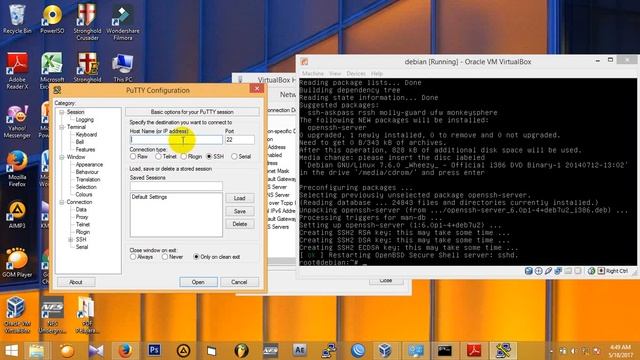Open This PC desktop icon
The width and height of the screenshot is (640, 360).
[x=122, y=68]
